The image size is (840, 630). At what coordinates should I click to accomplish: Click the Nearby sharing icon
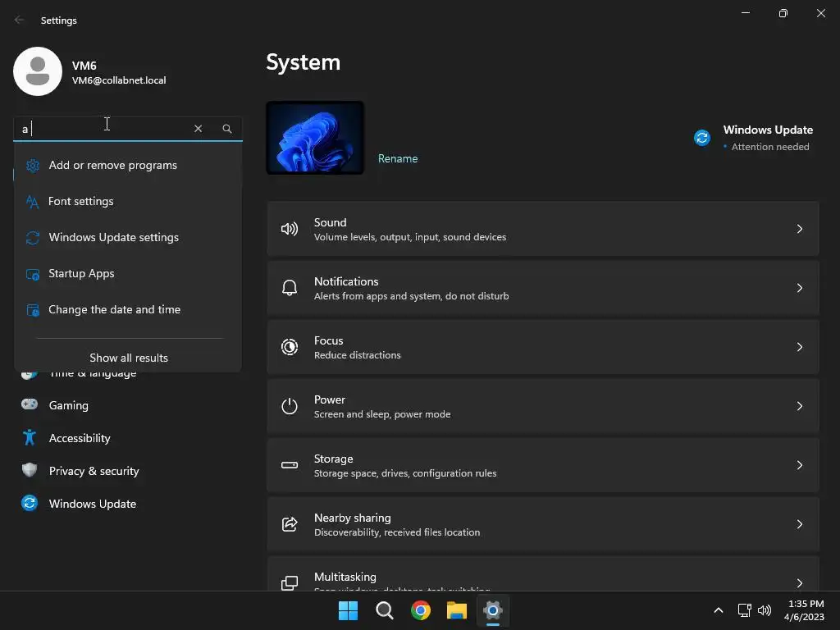pos(290,524)
